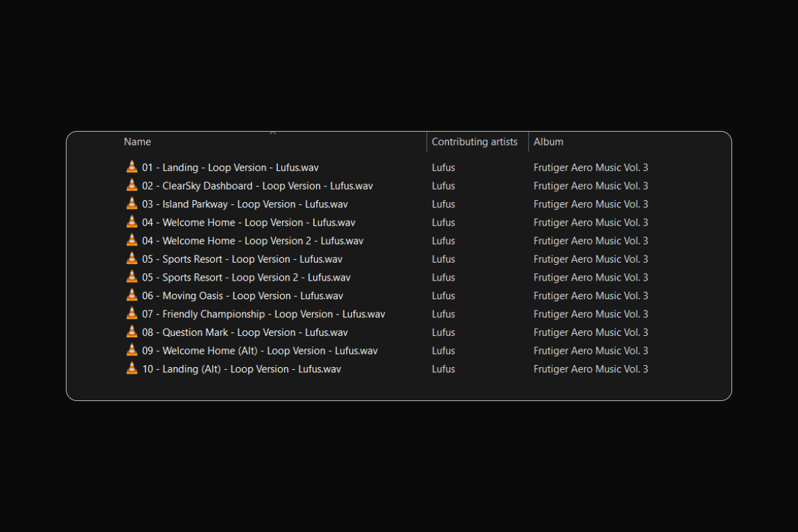798x532 pixels.
Task: Select 04 - Welcome Home - Loop Version 2 - Lufus.wav
Action: [x=253, y=241]
